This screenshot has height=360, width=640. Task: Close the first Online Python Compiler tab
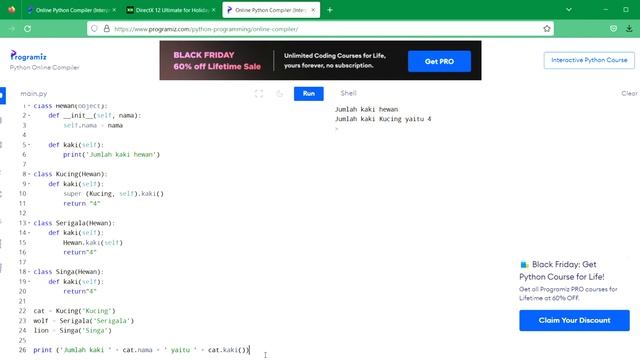114,10
